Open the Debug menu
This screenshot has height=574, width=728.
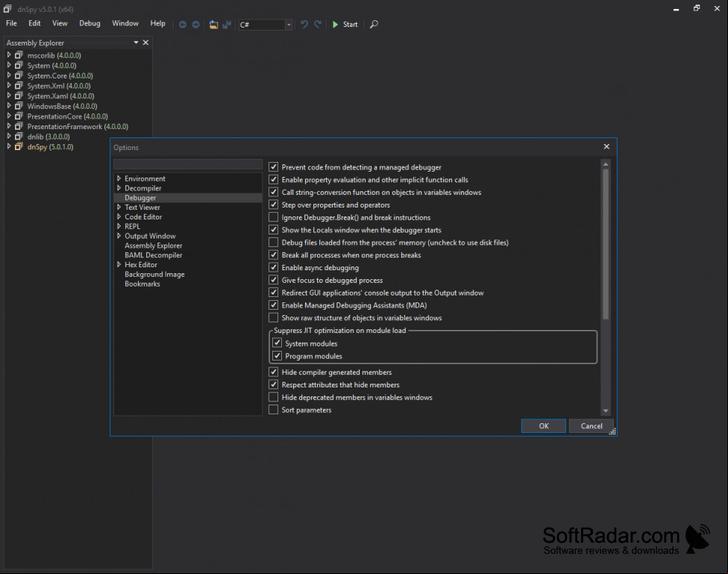coord(90,23)
